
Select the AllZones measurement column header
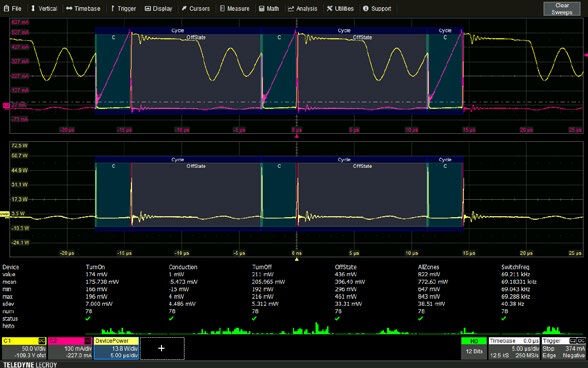click(x=428, y=267)
